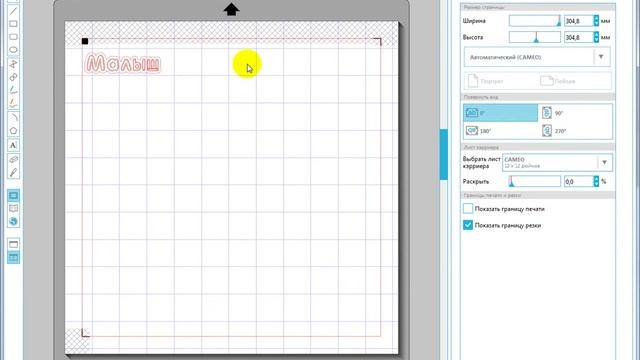Open the online store globe icon
Viewport: 640px width, 360px height.
[x=13, y=222]
